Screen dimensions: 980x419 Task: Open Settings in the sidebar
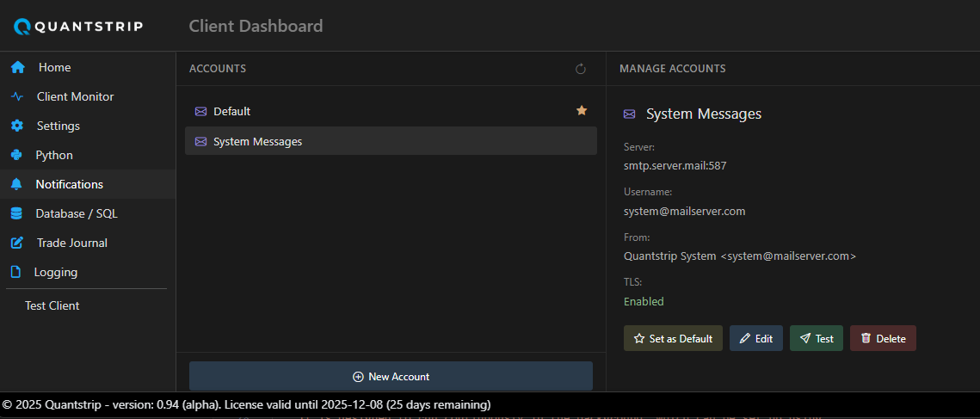pyautogui.click(x=88, y=126)
